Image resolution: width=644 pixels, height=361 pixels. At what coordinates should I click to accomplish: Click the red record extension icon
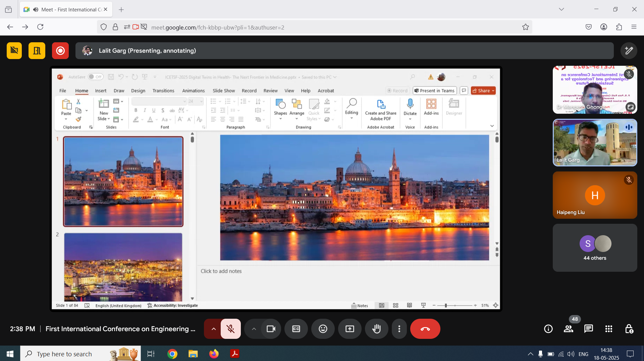pyautogui.click(x=60, y=51)
